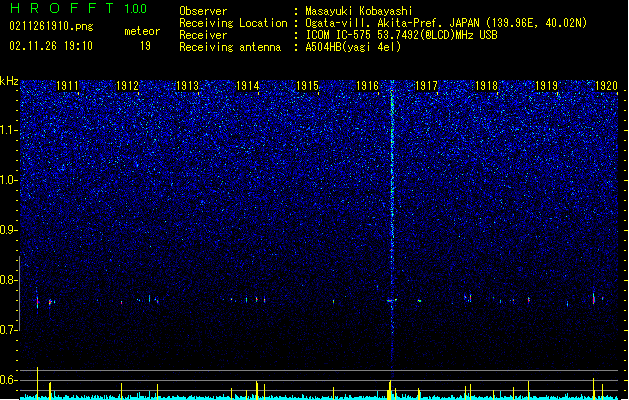
Task: Click the Observer label
Action: 203,11
